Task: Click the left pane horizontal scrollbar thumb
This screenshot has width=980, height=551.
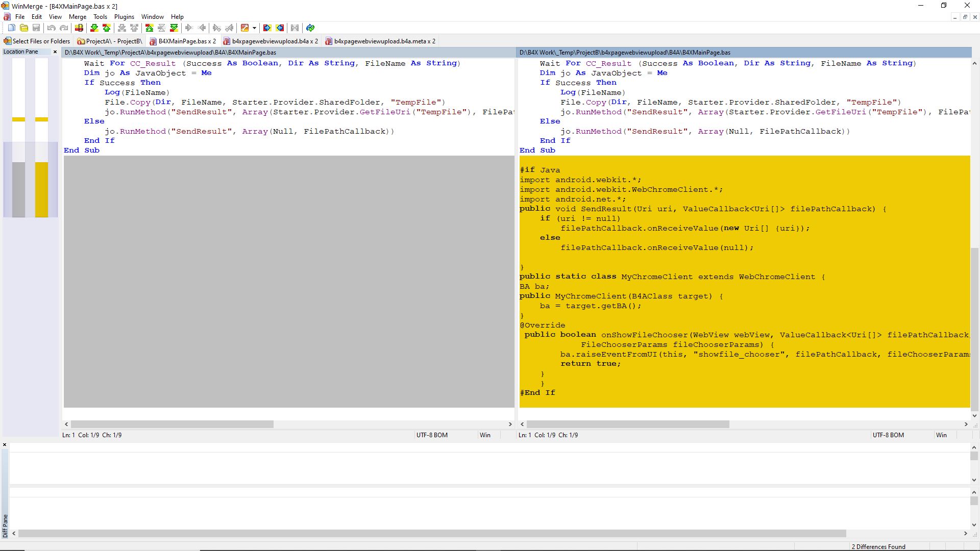Action: pos(172,424)
